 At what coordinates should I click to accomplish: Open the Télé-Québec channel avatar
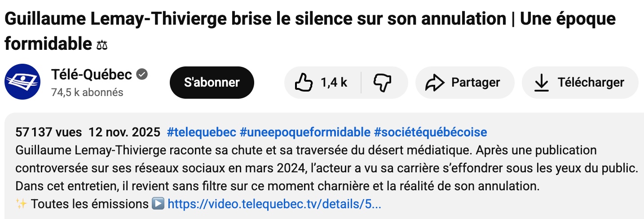coord(22,82)
